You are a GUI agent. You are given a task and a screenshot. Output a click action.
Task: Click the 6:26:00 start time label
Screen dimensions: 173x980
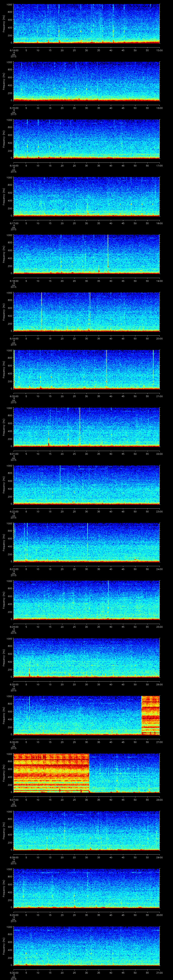tap(14, 742)
